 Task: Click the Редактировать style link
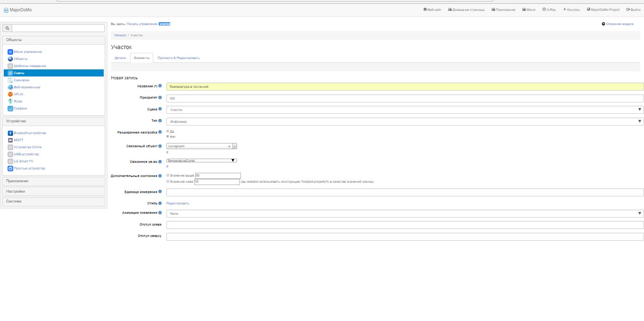178,203
